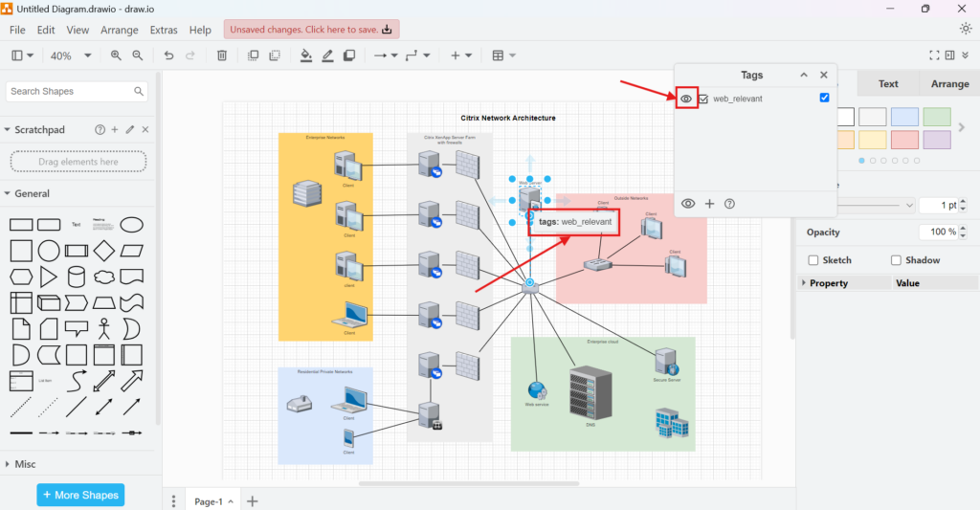The image size is (980, 510).
Task: Uncheck the blue web_relevant checkbox
Action: 824,98
